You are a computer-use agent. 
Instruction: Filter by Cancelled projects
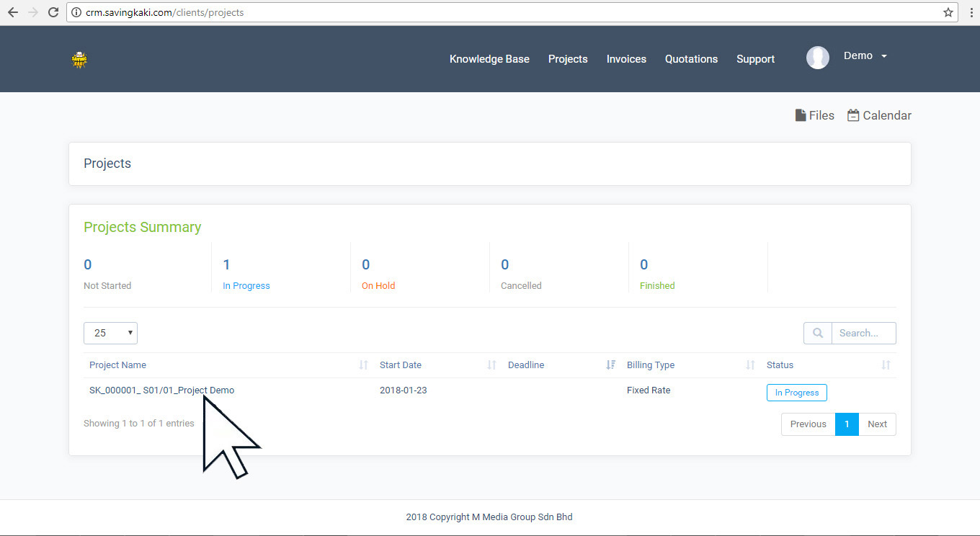(521, 286)
